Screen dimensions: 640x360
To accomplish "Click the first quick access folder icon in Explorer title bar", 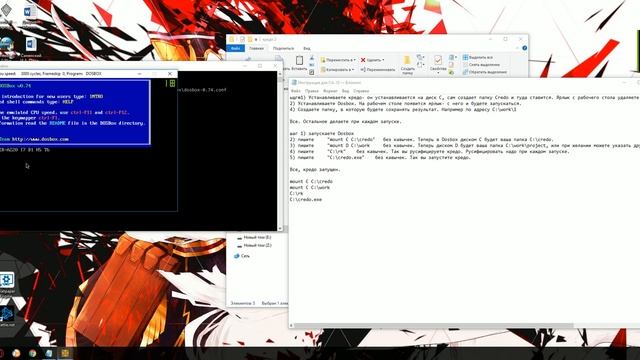I will click(x=231, y=39).
